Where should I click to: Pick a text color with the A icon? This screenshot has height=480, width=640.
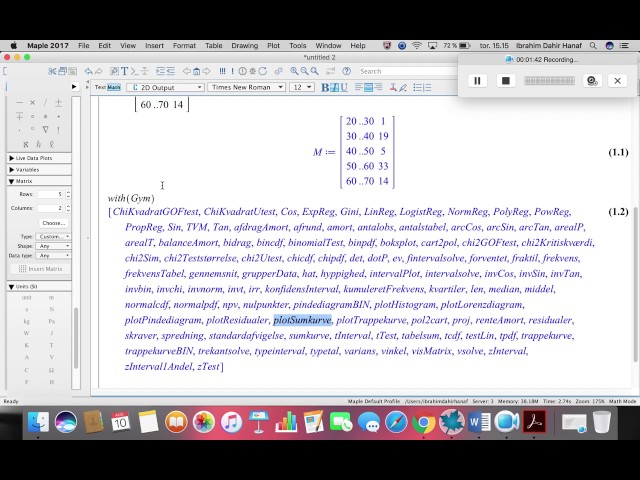tap(393, 87)
